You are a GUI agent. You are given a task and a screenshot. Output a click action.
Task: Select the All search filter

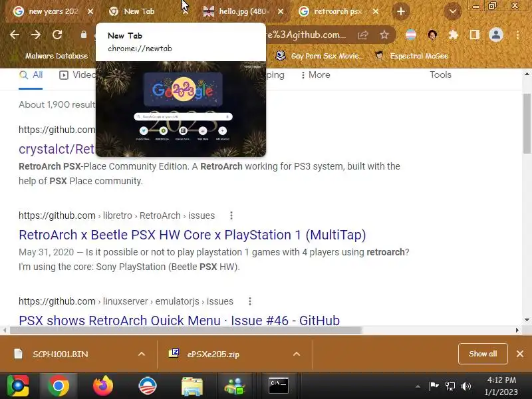[x=31, y=75]
